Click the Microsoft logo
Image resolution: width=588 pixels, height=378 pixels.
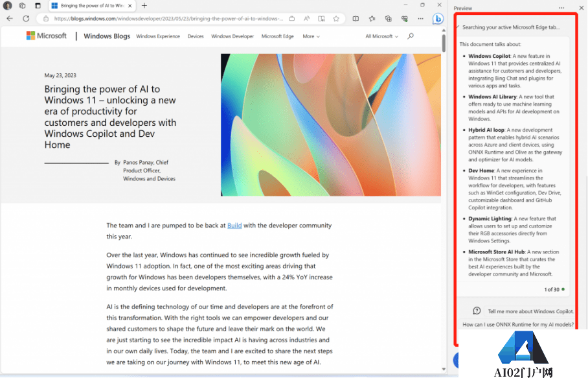46,36
